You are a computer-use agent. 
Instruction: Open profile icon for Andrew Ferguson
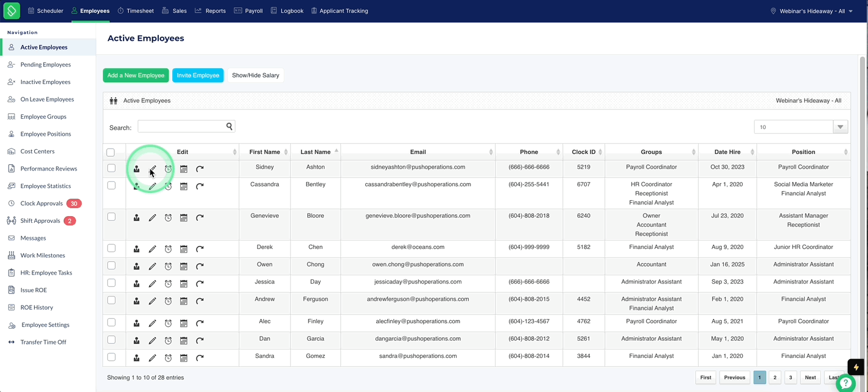pyautogui.click(x=136, y=301)
